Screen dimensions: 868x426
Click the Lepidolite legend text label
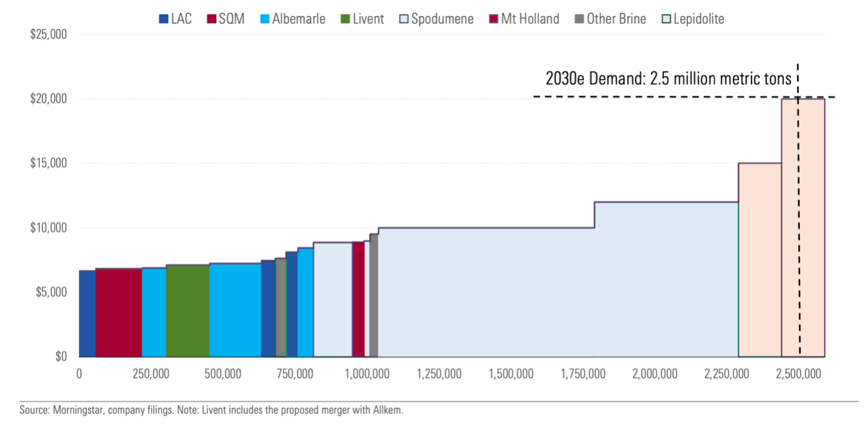tap(699, 19)
